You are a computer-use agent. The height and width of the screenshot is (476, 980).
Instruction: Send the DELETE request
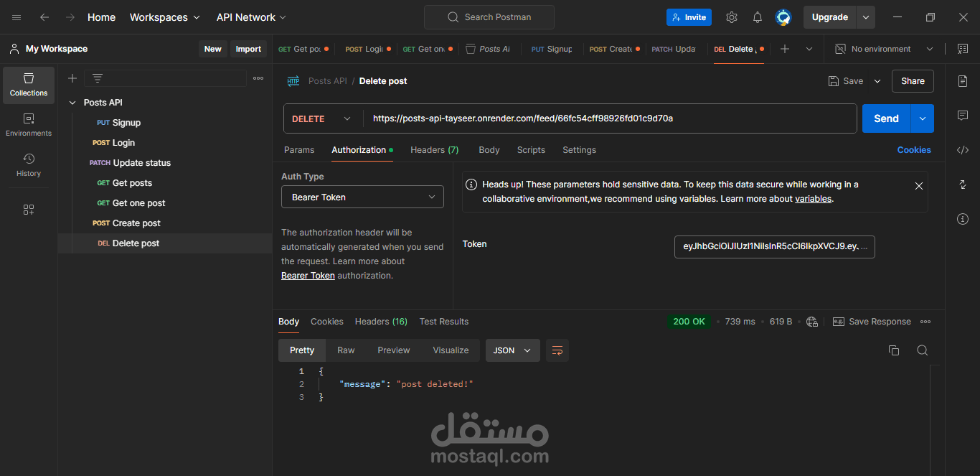click(886, 118)
